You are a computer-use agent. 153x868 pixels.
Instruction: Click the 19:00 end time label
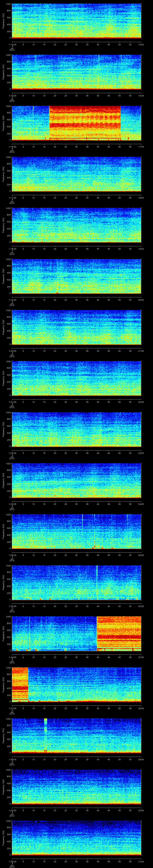coord(141,249)
